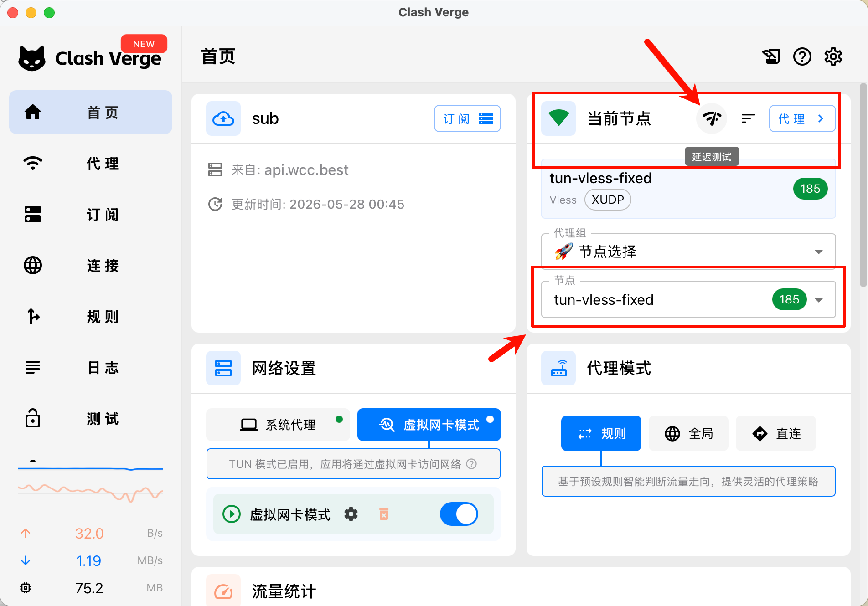Open the lightweight mode icon in header
This screenshot has height=606, width=868.
coord(771,56)
